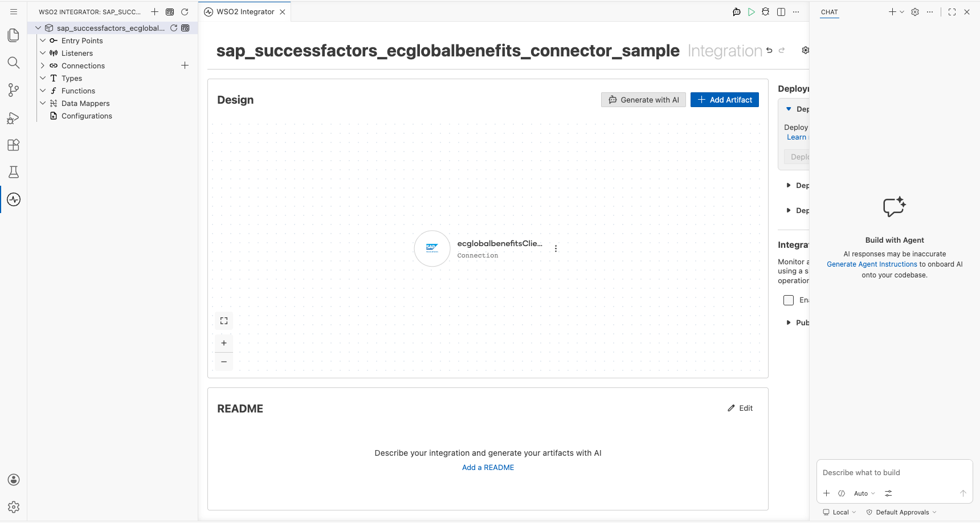The image size is (980, 523).
Task: Collapse the Data Mappers tree node
Action: coord(43,103)
